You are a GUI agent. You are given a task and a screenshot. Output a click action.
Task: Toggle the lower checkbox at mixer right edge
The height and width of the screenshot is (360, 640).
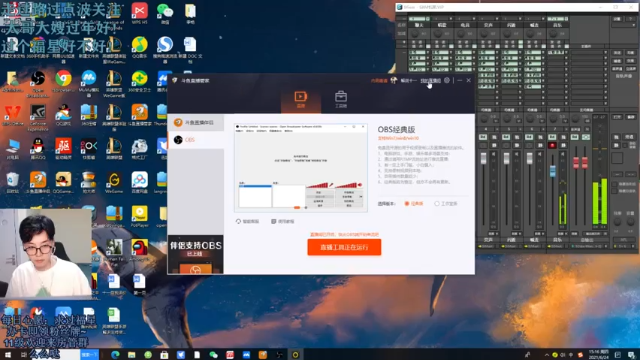615,191
